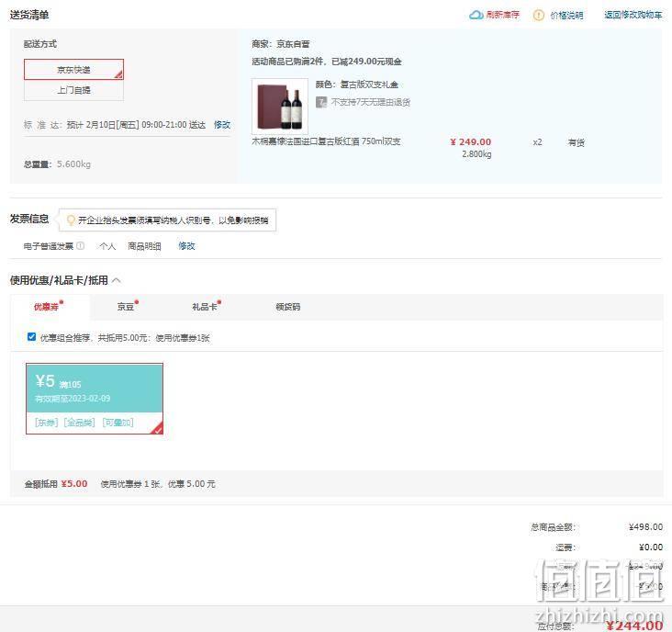This screenshot has height=632, width=672.
Task: Click 返回修改购物车 link
Action: tap(633, 15)
